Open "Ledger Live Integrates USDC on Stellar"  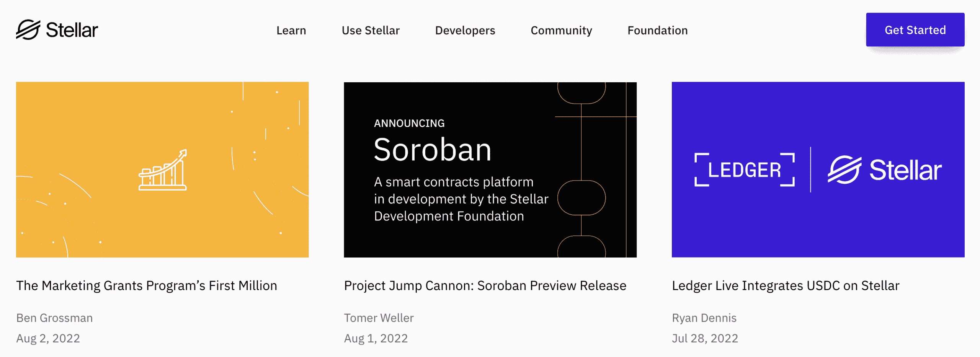[786, 286]
